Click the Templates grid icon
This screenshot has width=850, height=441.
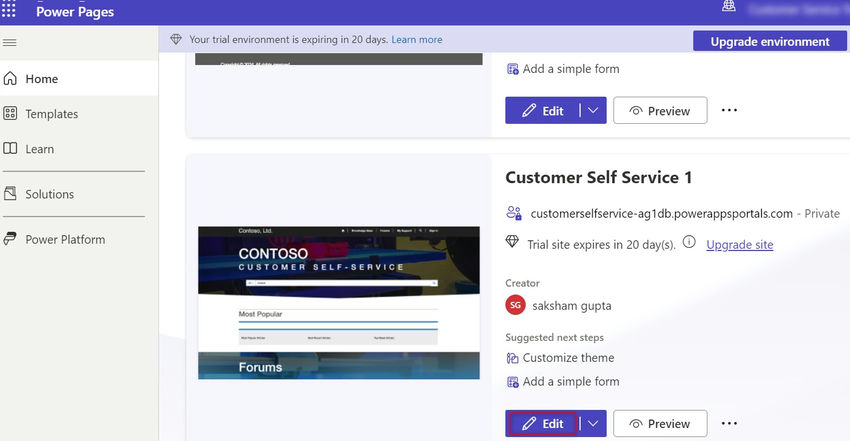pos(10,113)
